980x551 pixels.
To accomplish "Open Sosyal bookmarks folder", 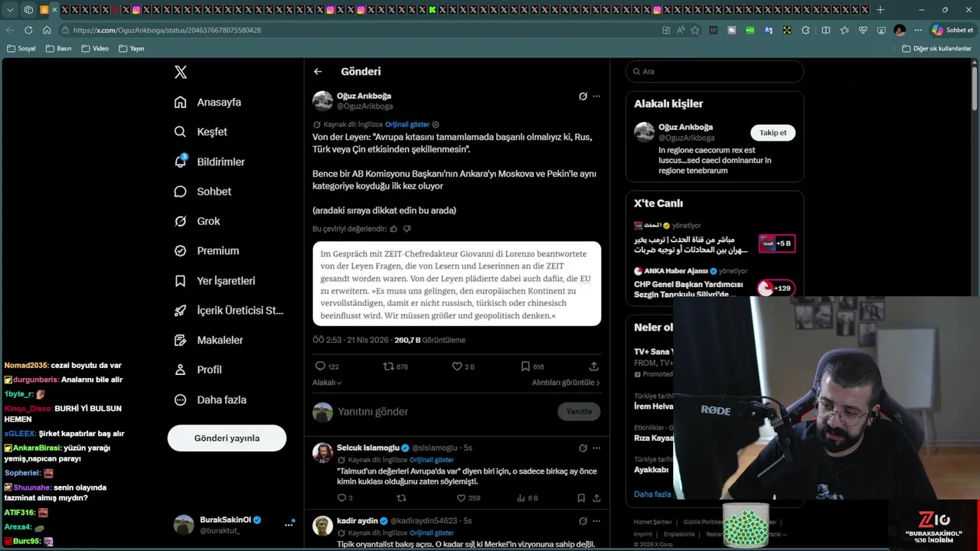I will (x=21, y=48).
